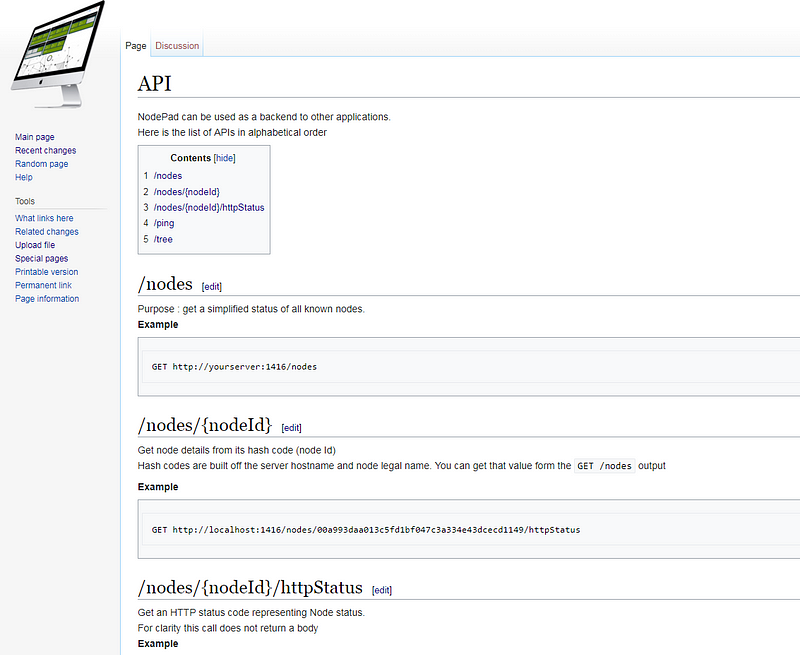Jump to /tree in Contents

[x=163, y=239]
